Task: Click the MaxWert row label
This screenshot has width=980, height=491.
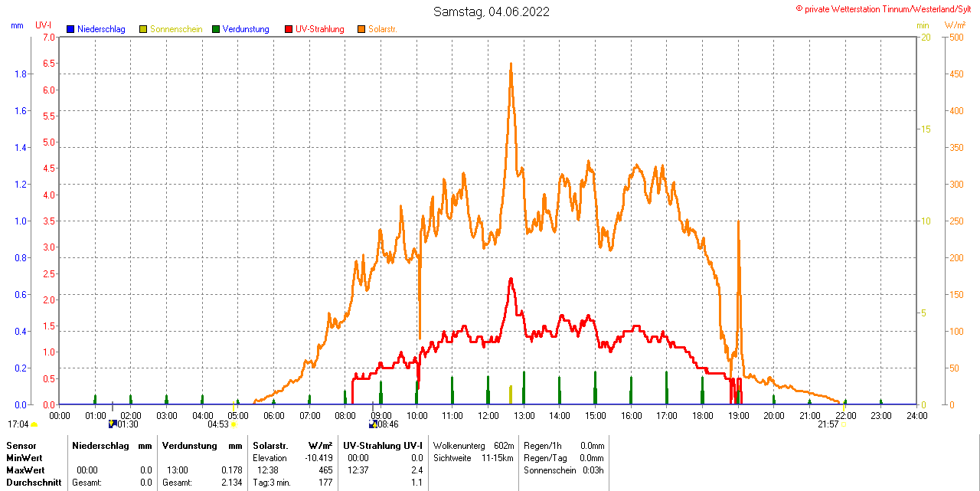Action: [26, 470]
